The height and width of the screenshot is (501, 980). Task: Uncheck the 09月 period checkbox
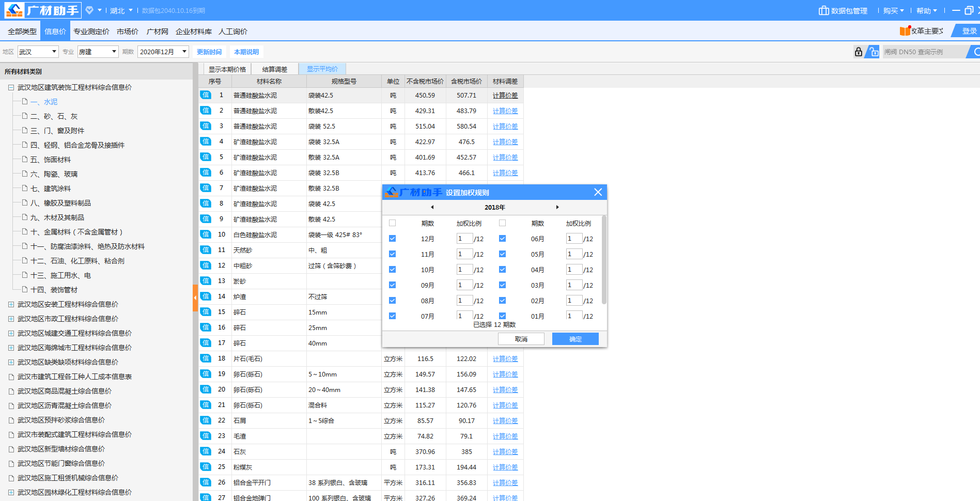(x=392, y=285)
